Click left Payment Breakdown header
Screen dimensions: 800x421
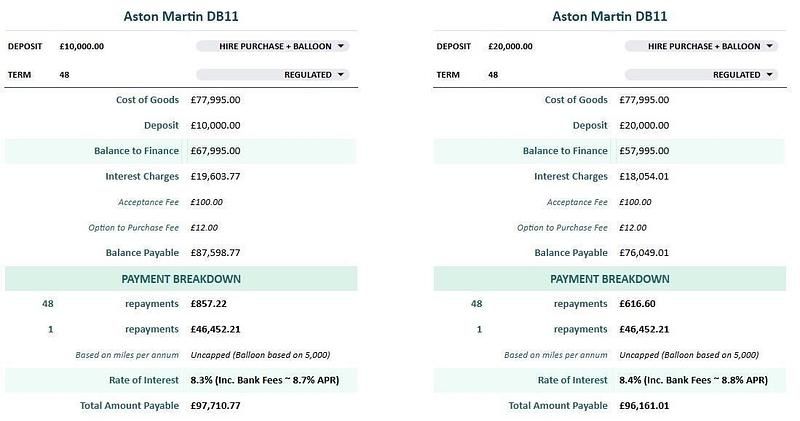pyautogui.click(x=181, y=278)
